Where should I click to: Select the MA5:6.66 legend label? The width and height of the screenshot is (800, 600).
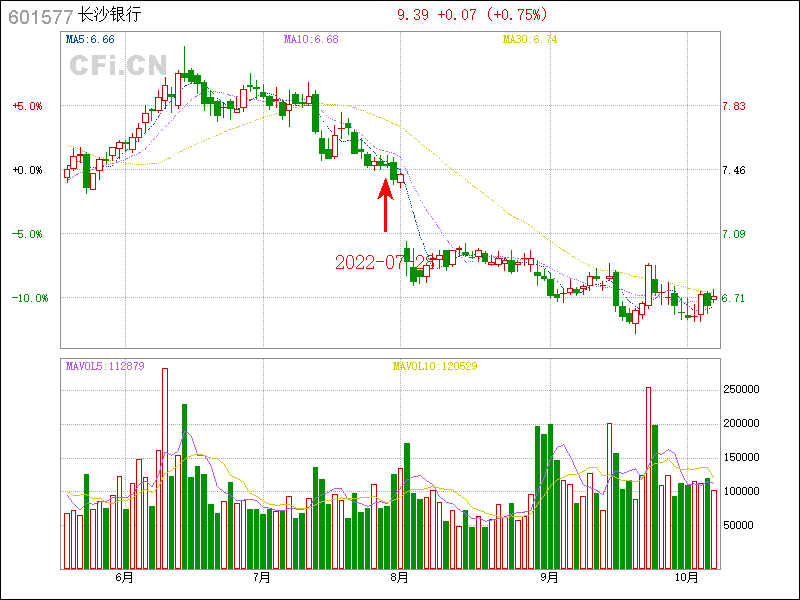click(90, 39)
